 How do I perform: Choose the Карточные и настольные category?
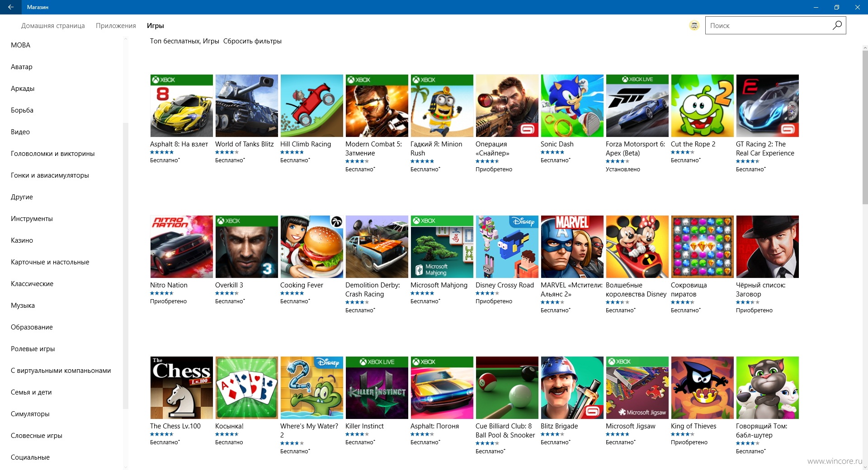50,262
